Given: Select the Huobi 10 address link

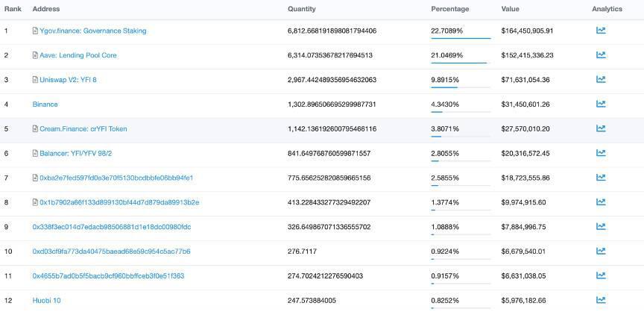Looking at the screenshot, I should (x=46, y=301).
